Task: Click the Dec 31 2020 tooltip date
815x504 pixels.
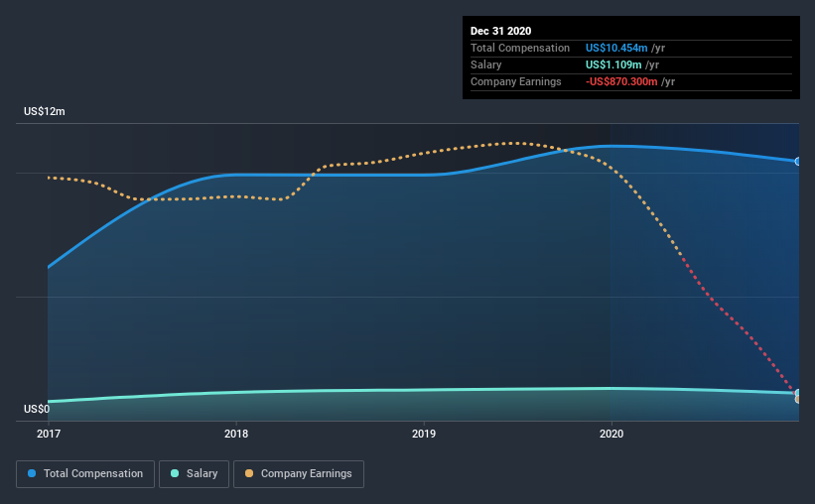Action: tap(500, 31)
